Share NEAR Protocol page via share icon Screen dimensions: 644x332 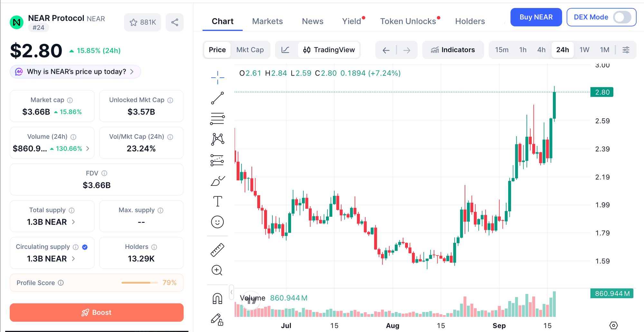[x=175, y=22]
